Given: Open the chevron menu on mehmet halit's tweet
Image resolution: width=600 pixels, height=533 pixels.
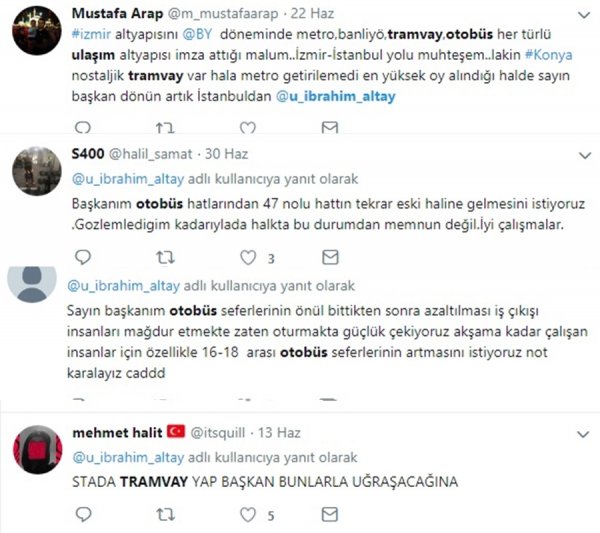Looking at the screenshot, I should click(583, 434).
